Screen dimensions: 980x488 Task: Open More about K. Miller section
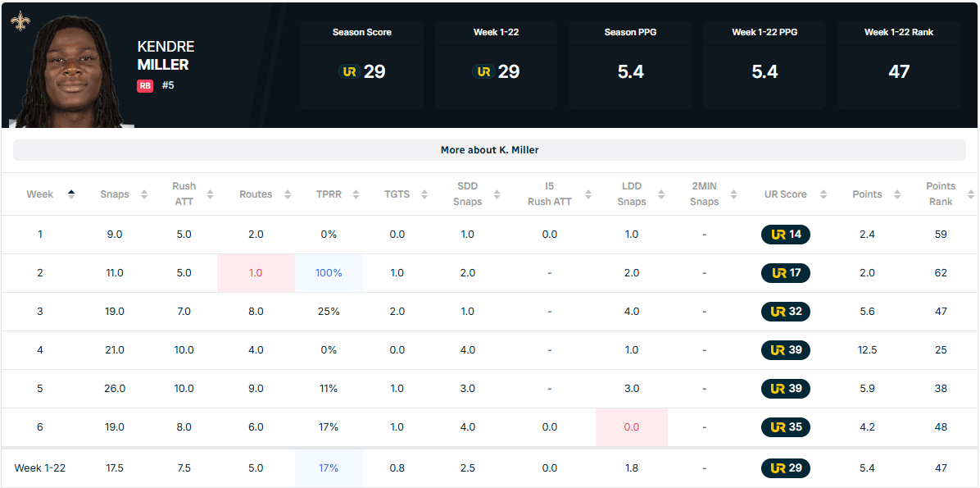[x=489, y=150]
